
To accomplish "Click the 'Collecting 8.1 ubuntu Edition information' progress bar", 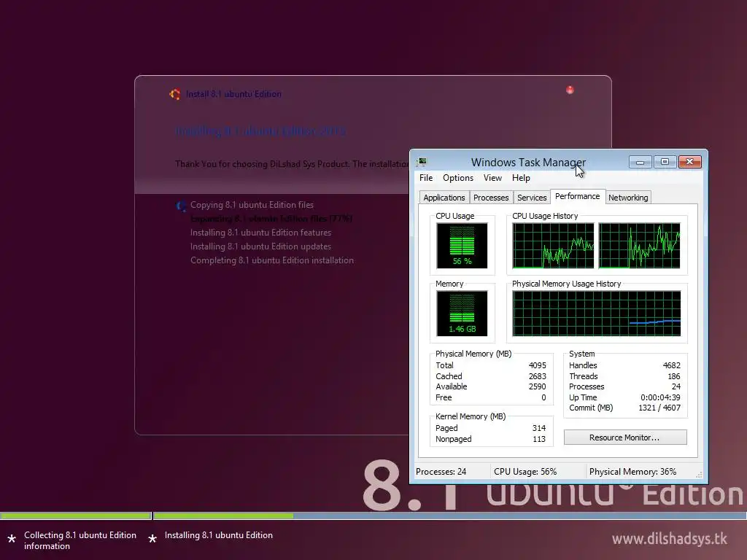I will click(x=76, y=516).
